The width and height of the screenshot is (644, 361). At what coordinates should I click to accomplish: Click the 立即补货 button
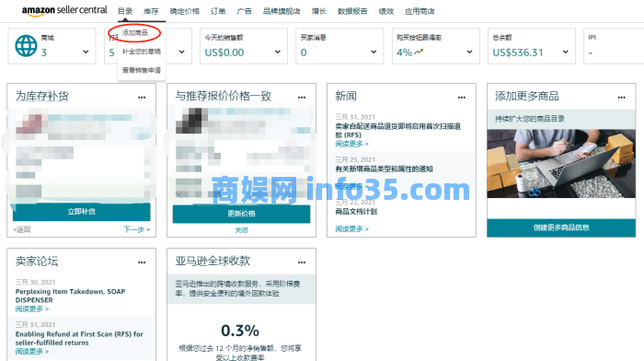81,212
